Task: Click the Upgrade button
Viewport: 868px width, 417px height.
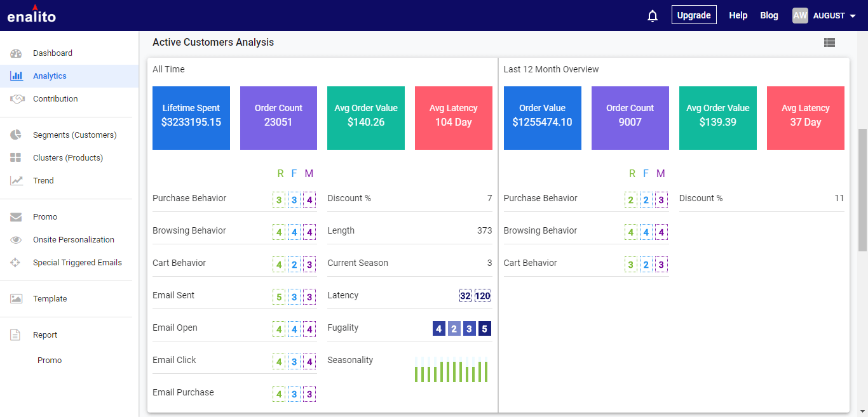Action: pos(694,15)
